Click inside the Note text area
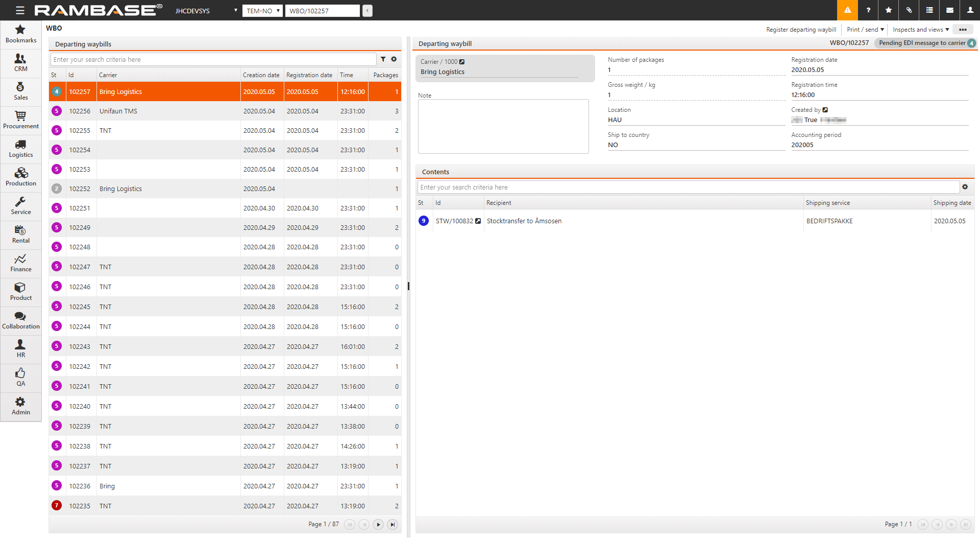Screen dimensions: 980x540 [503, 126]
